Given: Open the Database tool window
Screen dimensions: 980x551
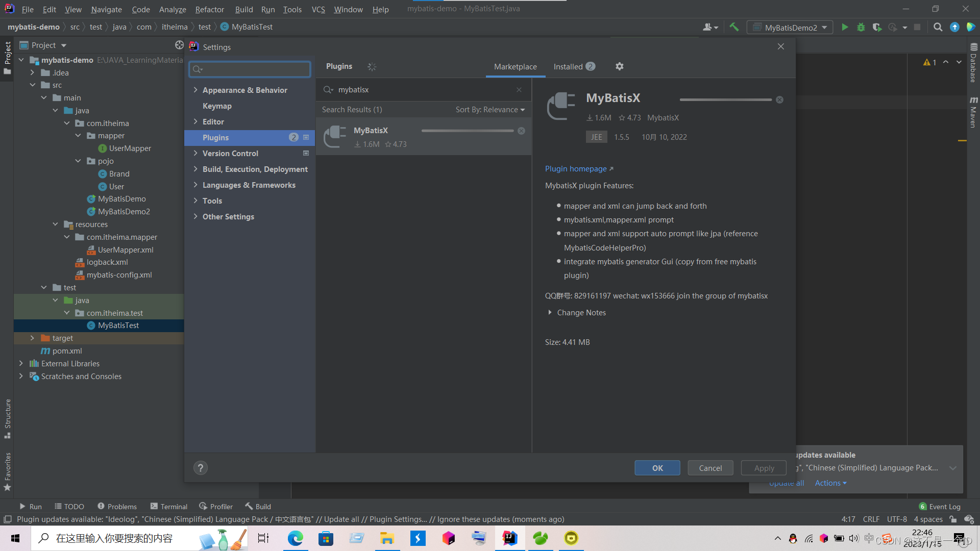Looking at the screenshot, I should (x=973, y=63).
